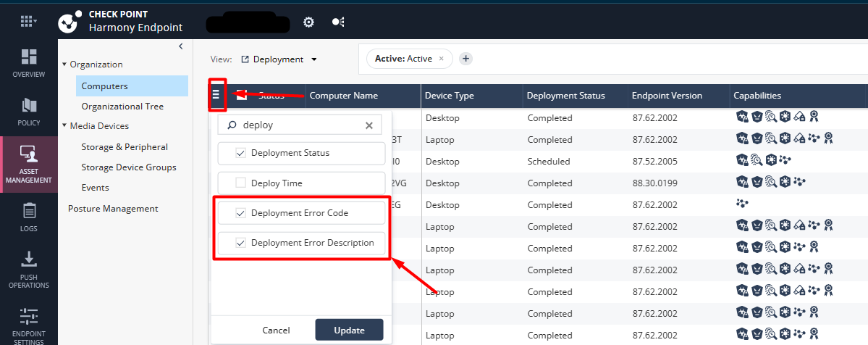This screenshot has width=868, height=345.
Task: Add a new filter with the plus button
Action: click(466, 58)
